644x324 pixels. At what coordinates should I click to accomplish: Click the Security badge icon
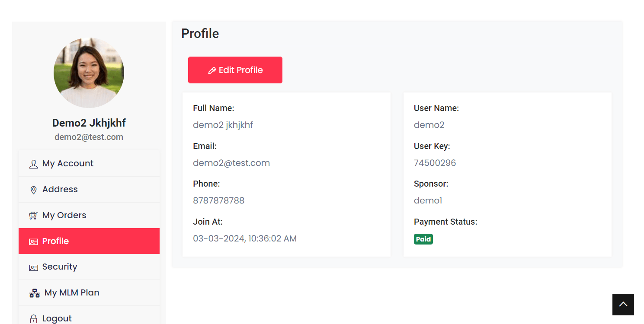coord(33,267)
